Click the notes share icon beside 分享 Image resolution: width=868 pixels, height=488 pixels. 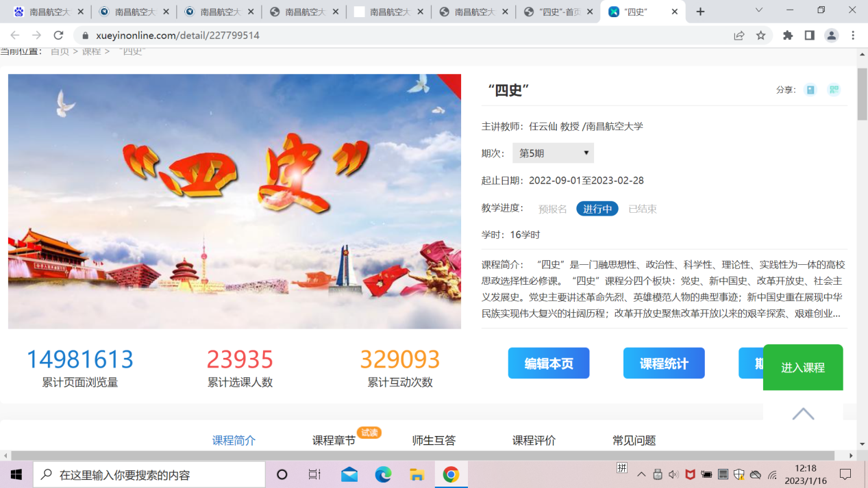[x=810, y=90]
